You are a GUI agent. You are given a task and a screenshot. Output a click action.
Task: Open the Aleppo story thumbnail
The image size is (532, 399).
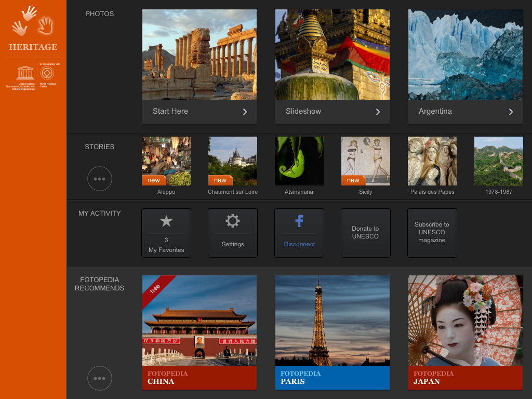pyautogui.click(x=166, y=161)
